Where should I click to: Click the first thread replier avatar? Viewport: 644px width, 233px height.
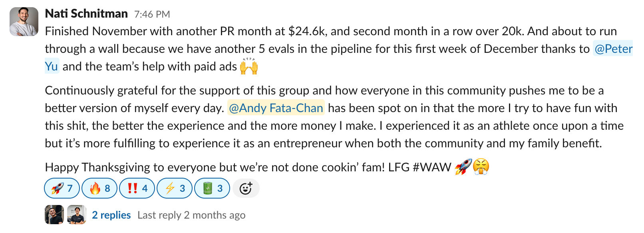click(54, 215)
